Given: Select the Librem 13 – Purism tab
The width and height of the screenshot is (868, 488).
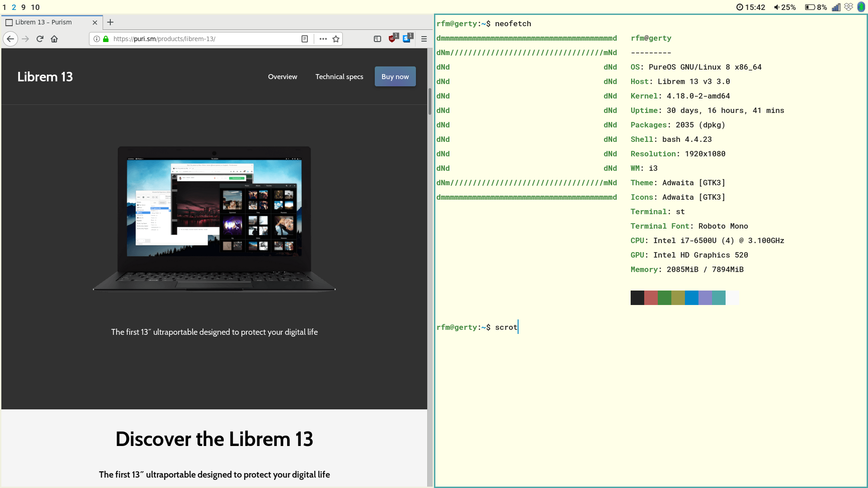Looking at the screenshot, I should [43, 22].
